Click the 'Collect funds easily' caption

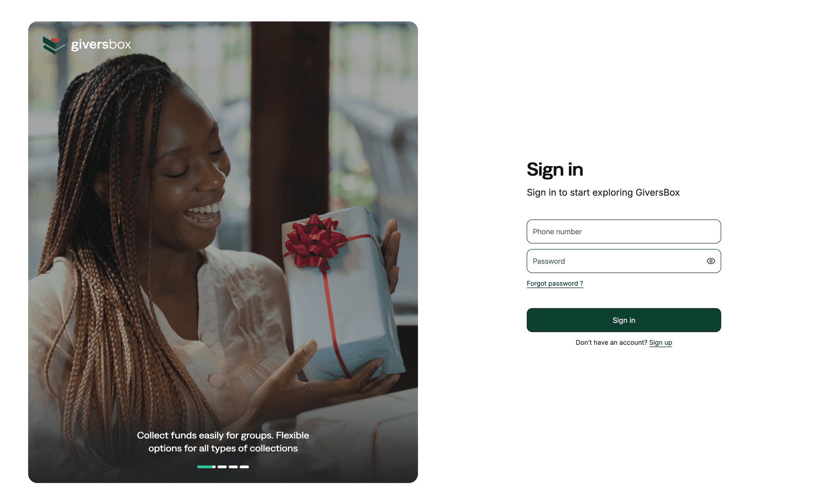(223, 442)
